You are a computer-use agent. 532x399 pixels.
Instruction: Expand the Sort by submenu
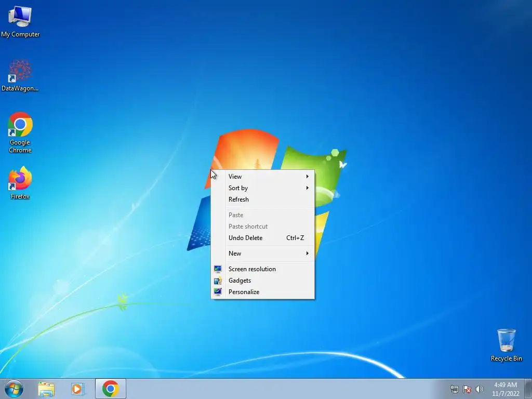coord(263,188)
